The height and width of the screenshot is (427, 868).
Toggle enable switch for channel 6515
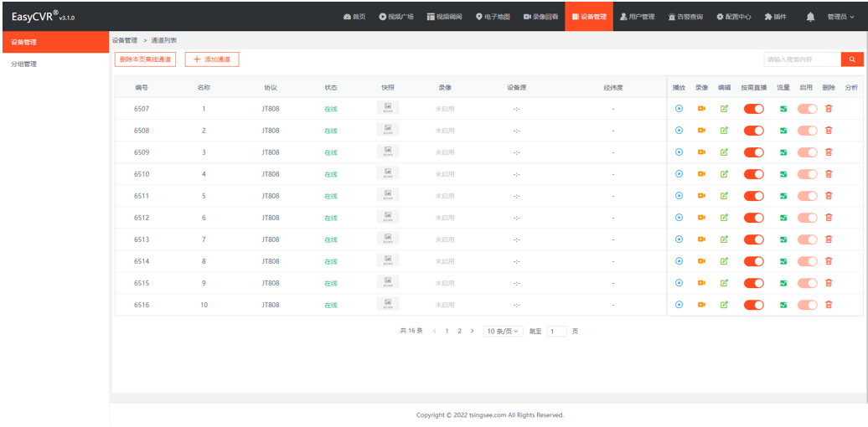click(807, 283)
